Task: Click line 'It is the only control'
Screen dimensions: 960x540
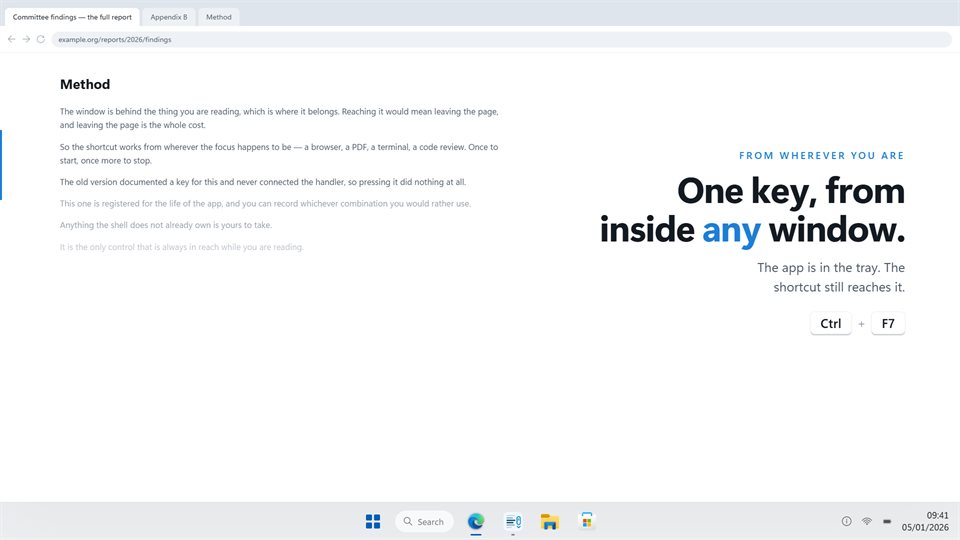Action: point(182,247)
